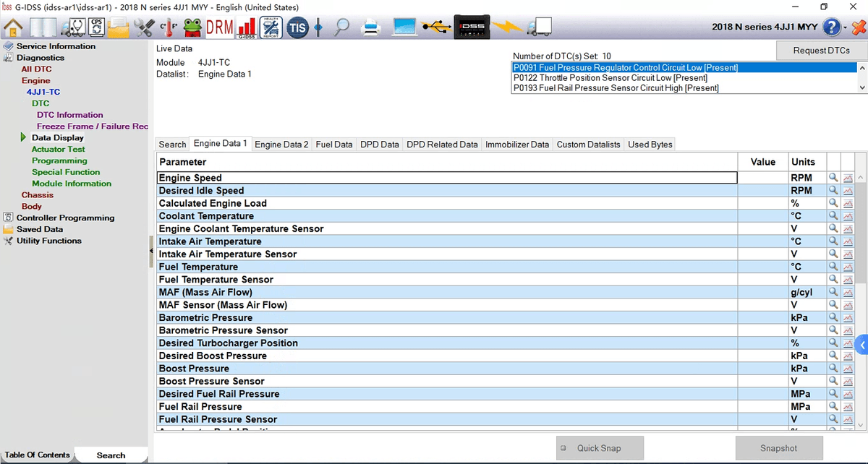Click the printer icon in toolbar
This screenshot has height=464, width=868.
371,27
